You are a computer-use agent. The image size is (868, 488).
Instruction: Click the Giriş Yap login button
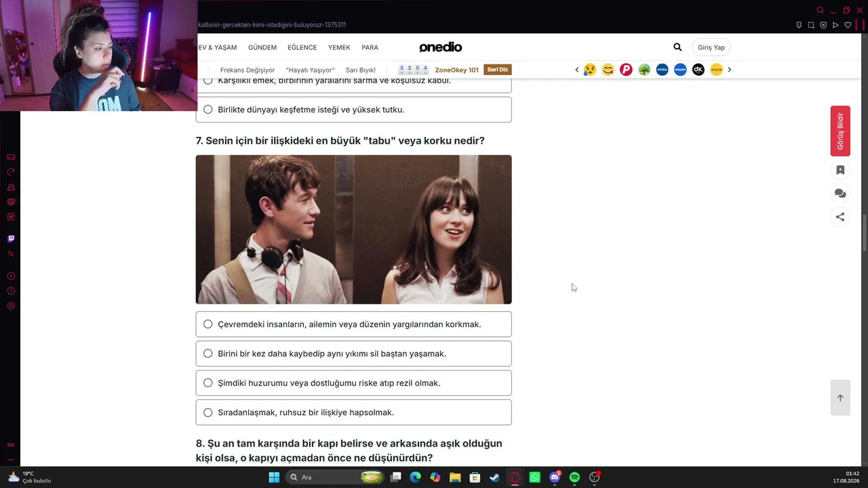click(711, 47)
